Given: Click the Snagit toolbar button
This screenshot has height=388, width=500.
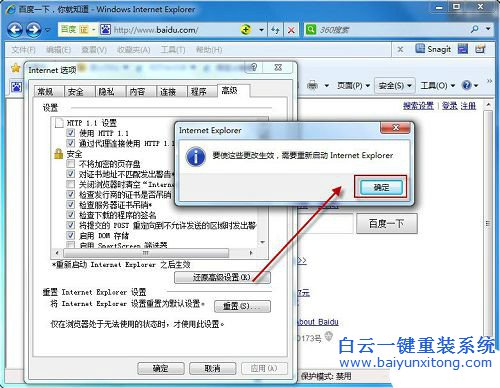Looking at the screenshot, I should (433, 49).
